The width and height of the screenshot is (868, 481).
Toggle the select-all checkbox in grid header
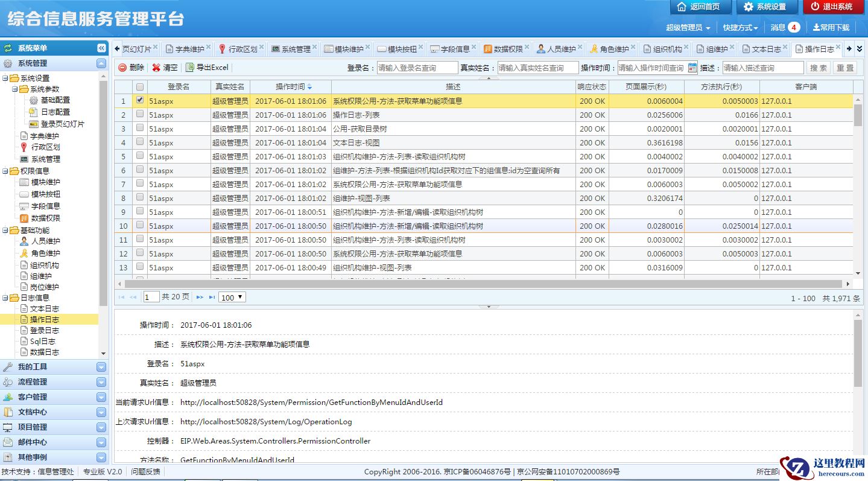(x=140, y=87)
